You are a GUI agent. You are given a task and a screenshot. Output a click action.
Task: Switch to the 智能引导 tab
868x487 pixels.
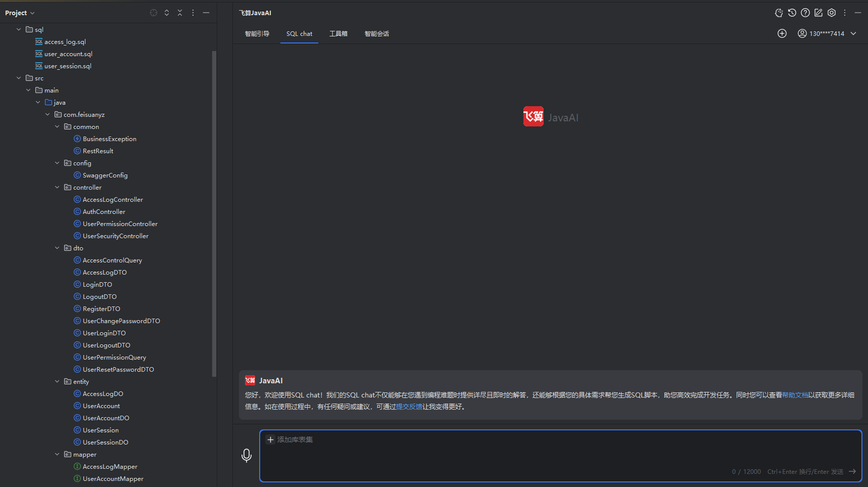pyautogui.click(x=257, y=34)
